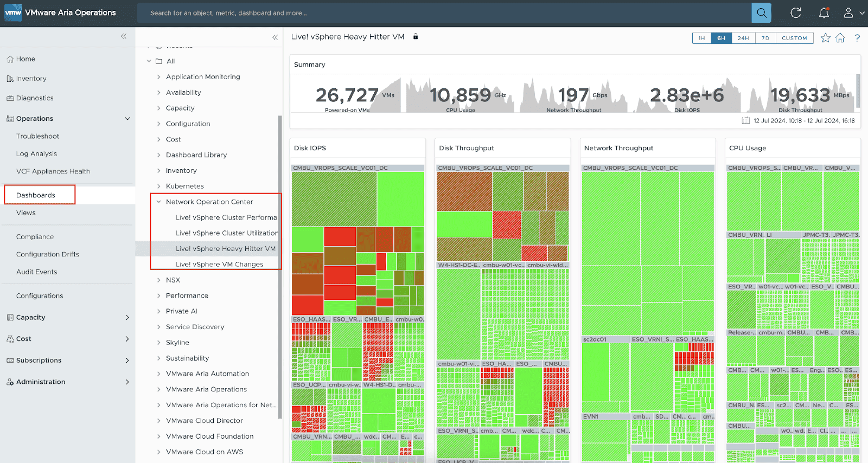Screen dimensions: 868x463
Task: Open Dashboards in the Operations menu
Action: (36, 195)
